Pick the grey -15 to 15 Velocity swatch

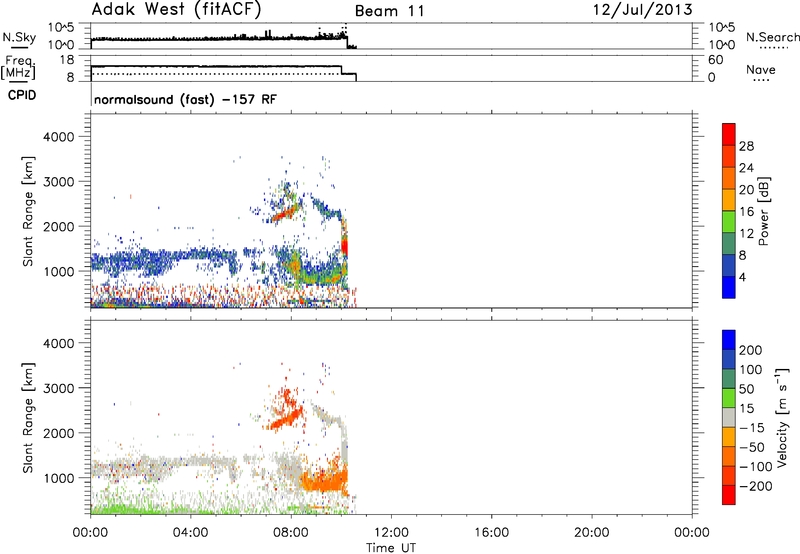pos(729,417)
